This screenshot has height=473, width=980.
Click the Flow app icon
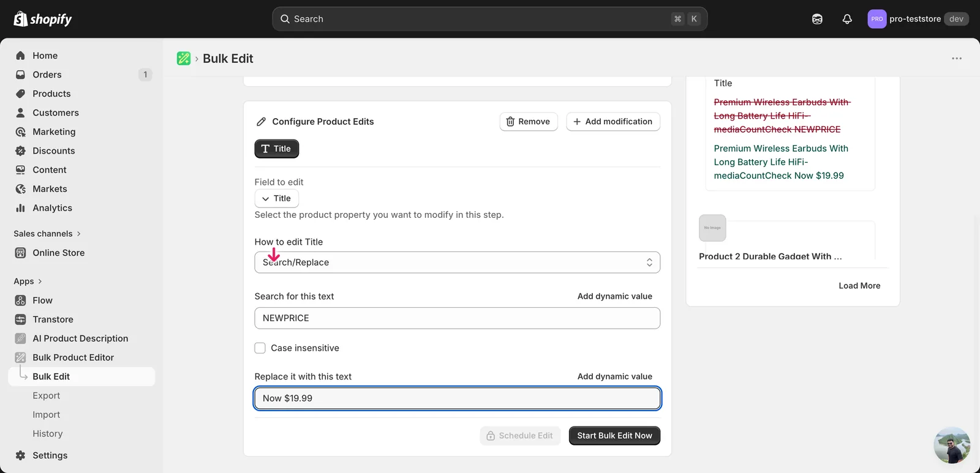(20, 300)
